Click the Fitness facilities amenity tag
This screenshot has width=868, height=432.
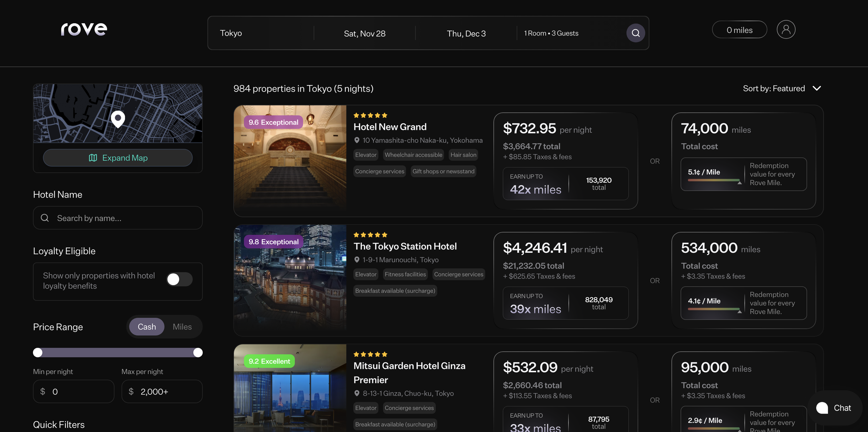(405, 274)
